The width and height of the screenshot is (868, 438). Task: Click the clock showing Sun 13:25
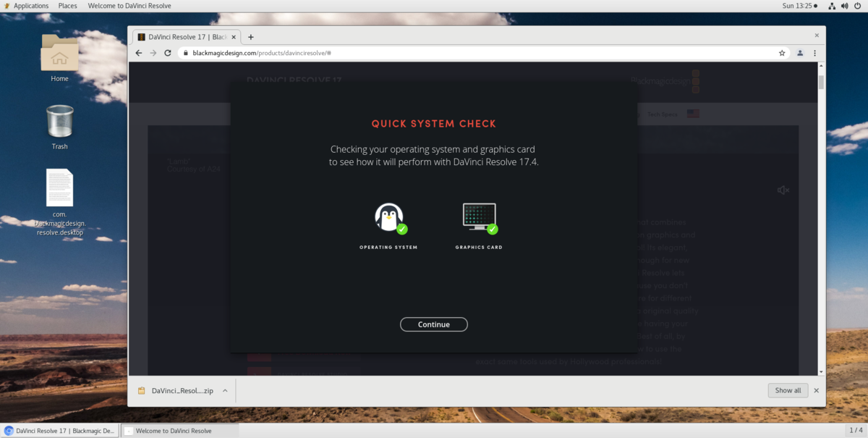click(x=800, y=6)
